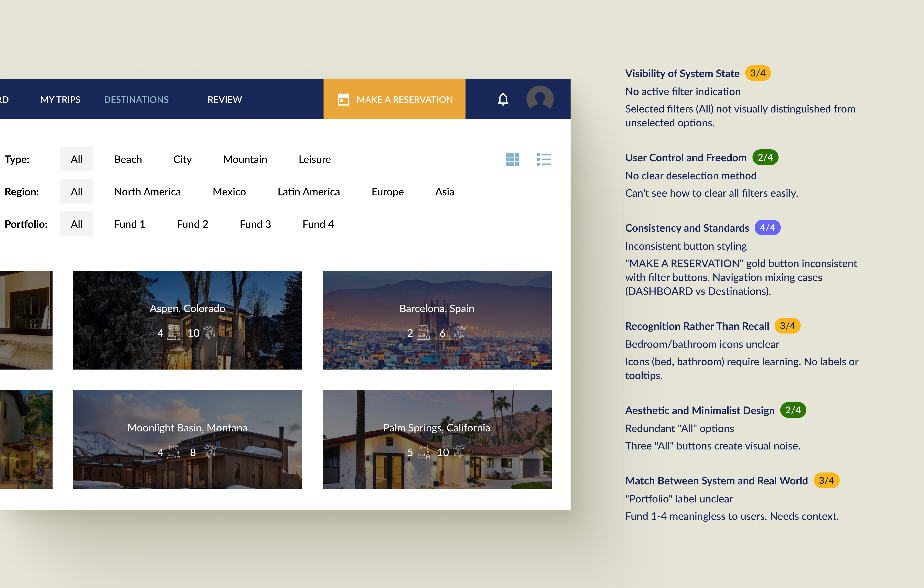Click the notification bell icon
Viewport: 924px width, 588px height.
503,99
